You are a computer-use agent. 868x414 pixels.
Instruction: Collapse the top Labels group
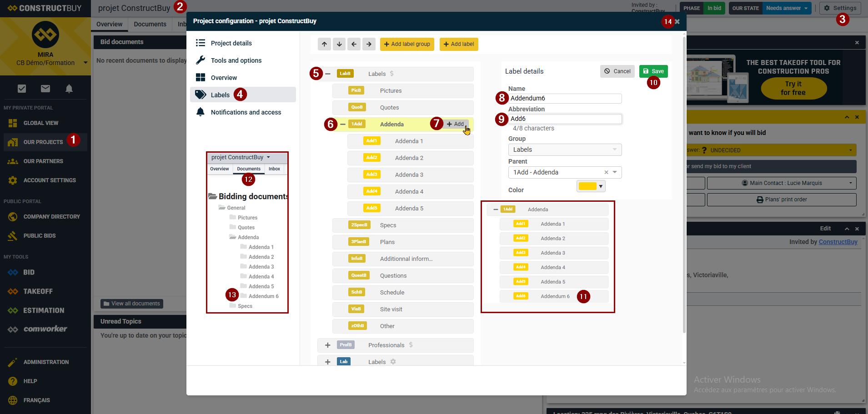[x=328, y=74]
